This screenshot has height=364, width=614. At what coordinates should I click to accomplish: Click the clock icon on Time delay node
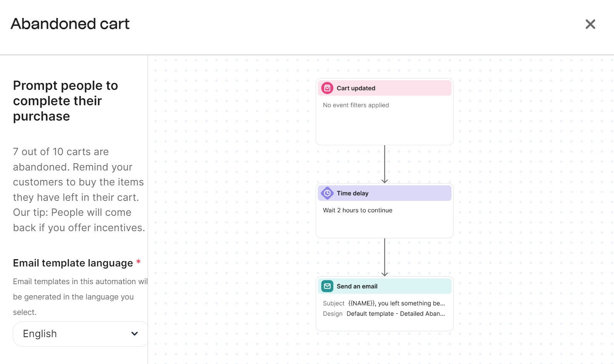327,193
